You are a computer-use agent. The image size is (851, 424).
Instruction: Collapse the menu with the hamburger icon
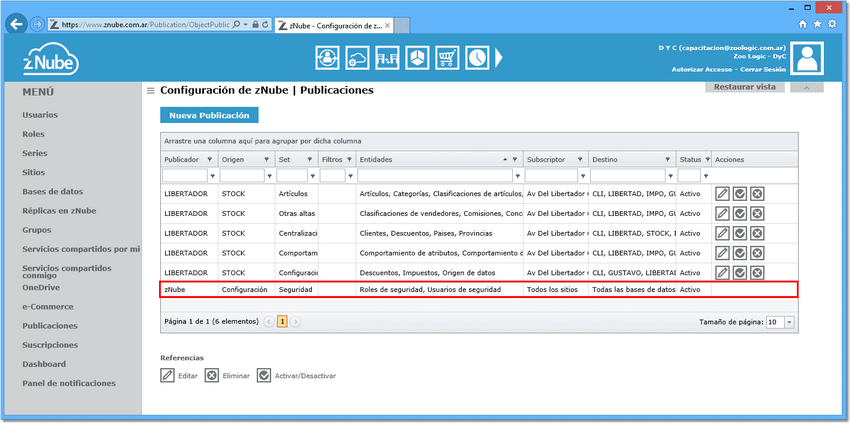(151, 91)
